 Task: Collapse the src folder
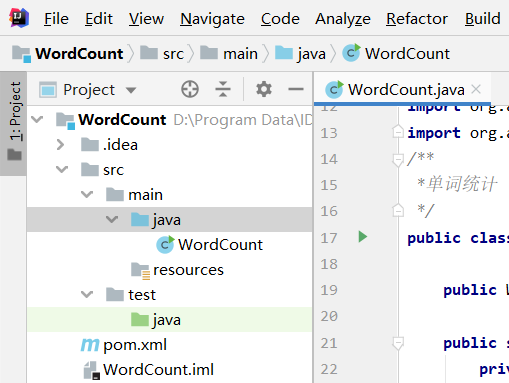click(x=62, y=170)
